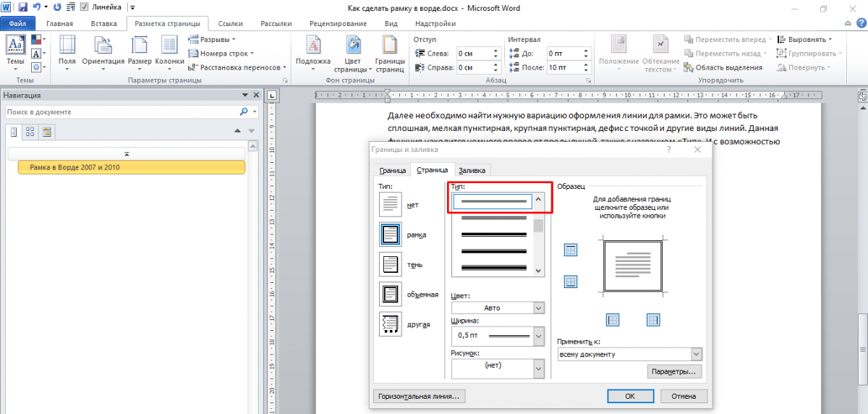Switch to the Рецензирование ribbon tab
This screenshot has width=868, height=414.
[x=338, y=23]
